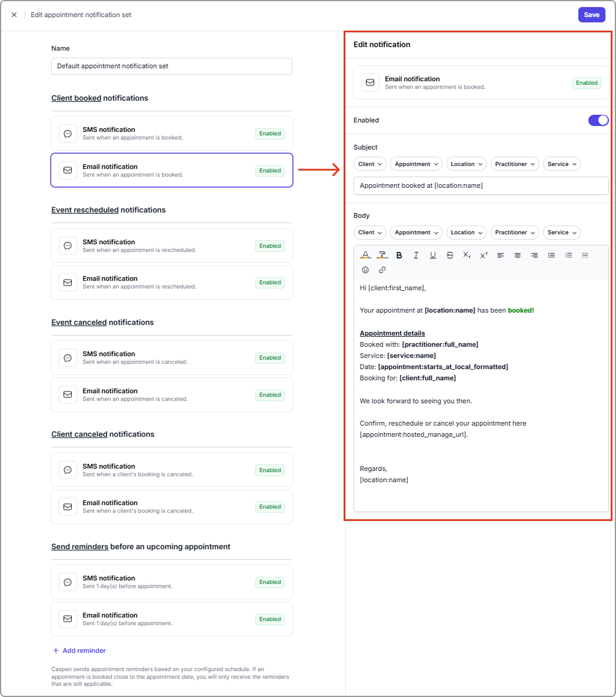Toggle the Enabled switch off

[x=598, y=120]
